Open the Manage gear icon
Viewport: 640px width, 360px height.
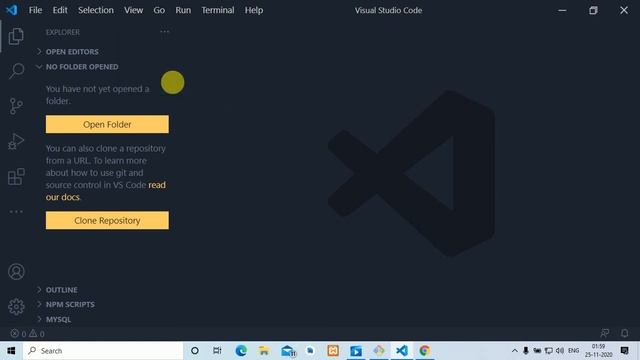(16, 307)
